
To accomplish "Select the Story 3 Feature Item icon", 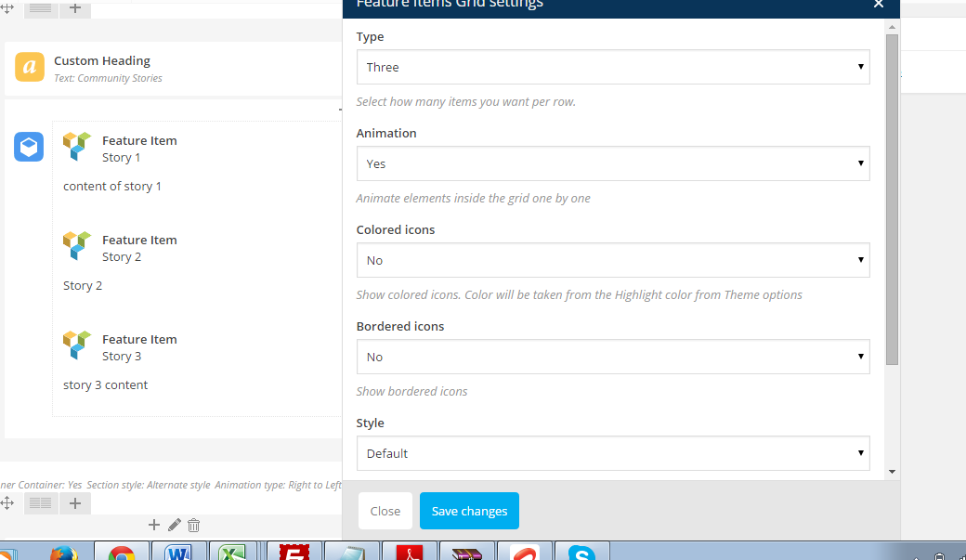I will [76, 345].
